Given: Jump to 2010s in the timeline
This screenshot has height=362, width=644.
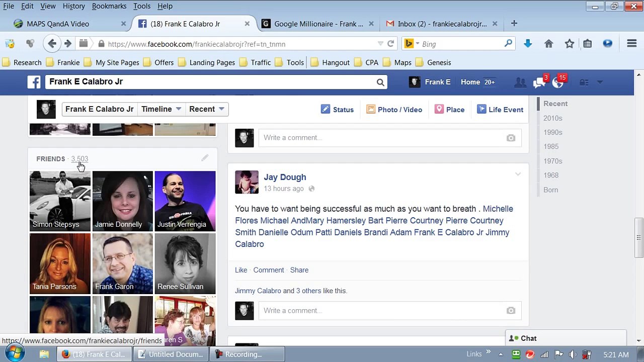Looking at the screenshot, I should 552,118.
